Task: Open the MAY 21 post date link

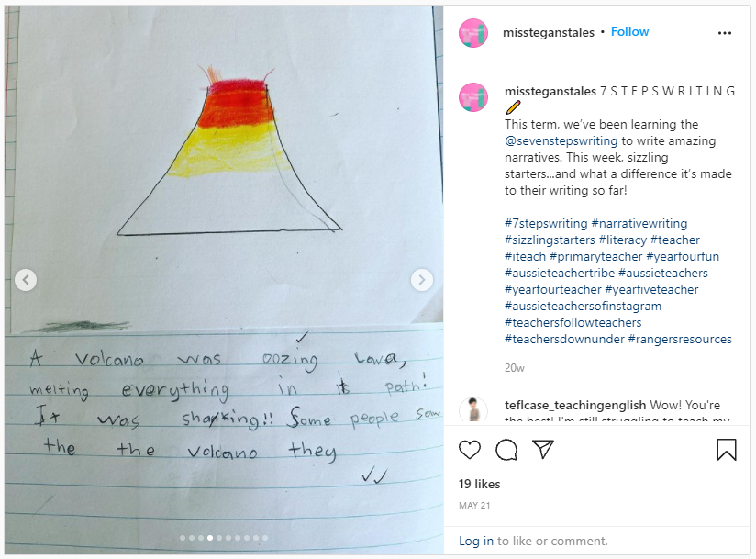Action: (x=474, y=505)
